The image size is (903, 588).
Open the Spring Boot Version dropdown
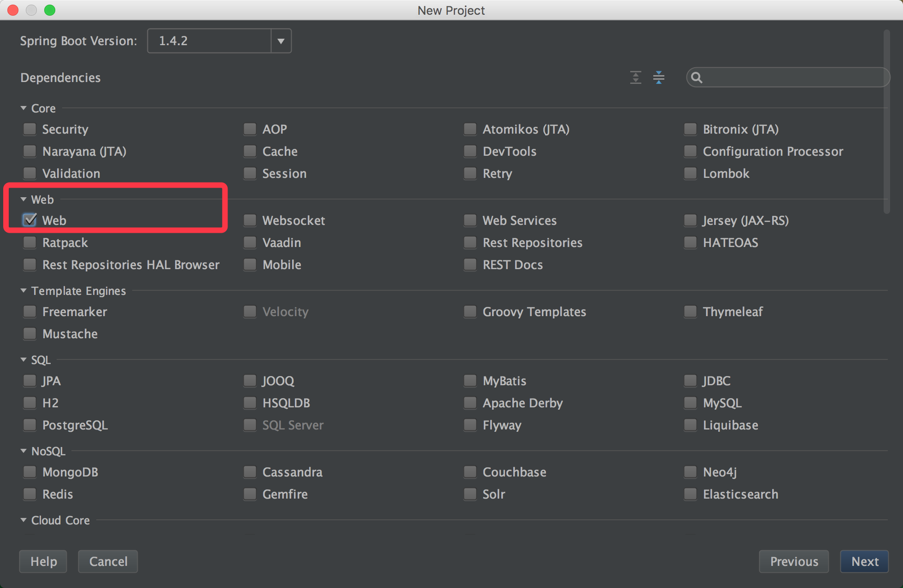(x=281, y=41)
